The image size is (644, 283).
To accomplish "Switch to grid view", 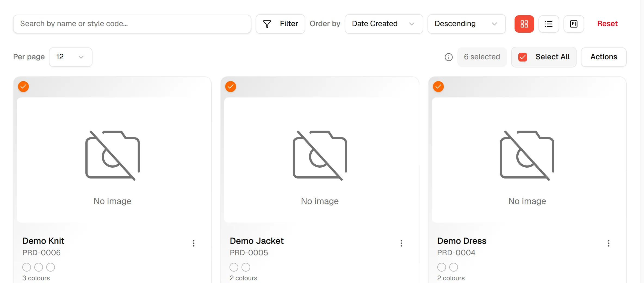I will 524,24.
